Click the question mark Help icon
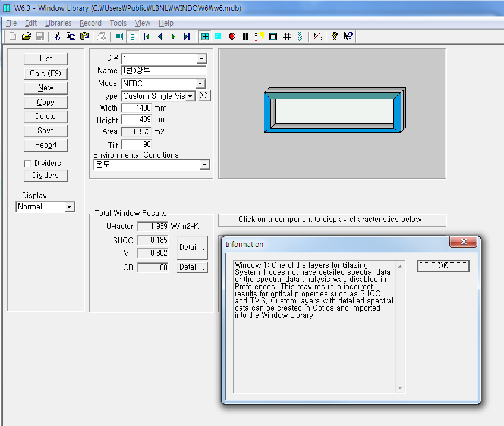 click(x=335, y=37)
